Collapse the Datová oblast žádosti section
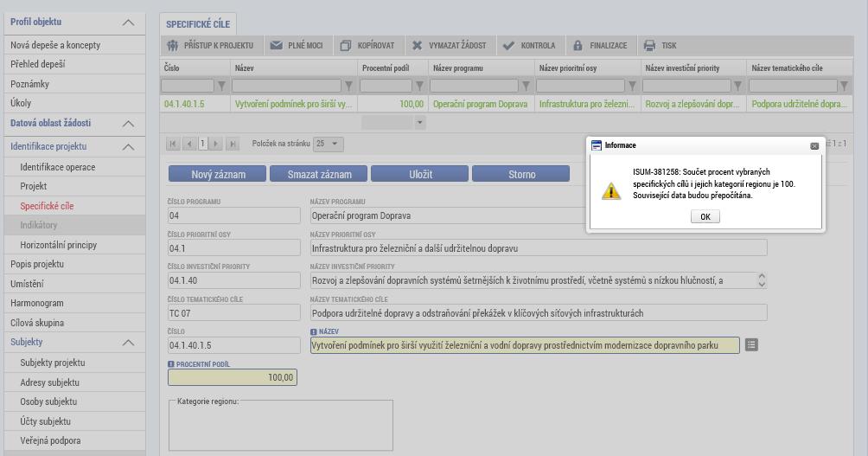Image resolution: width=868 pixels, height=456 pixels. pos(128,124)
